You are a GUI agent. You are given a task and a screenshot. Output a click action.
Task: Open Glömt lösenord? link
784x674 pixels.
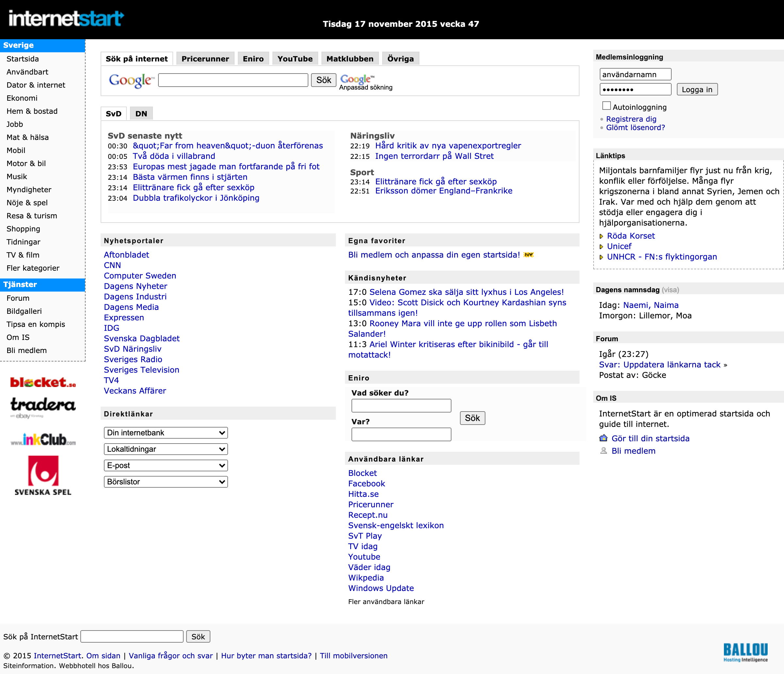coord(636,127)
